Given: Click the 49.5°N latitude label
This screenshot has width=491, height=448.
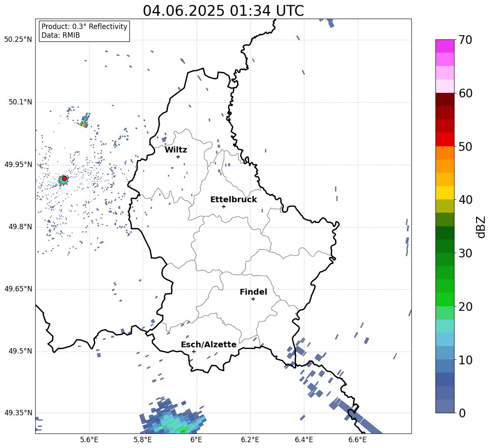Looking at the screenshot, I should tap(20, 351).
